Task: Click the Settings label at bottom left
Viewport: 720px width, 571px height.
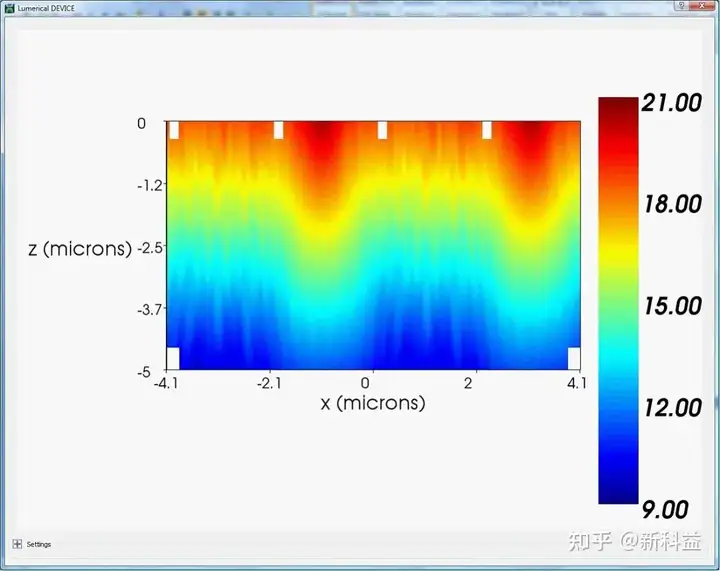Action: click(x=39, y=544)
